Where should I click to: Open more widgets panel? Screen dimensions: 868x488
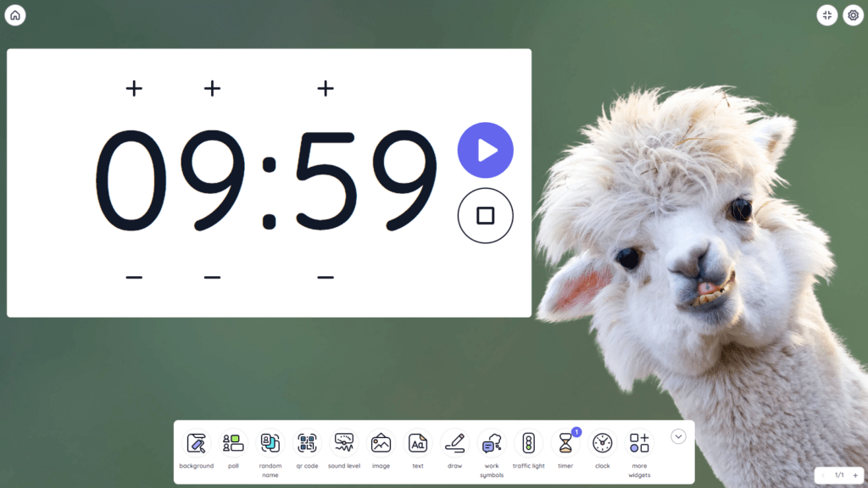point(639,444)
